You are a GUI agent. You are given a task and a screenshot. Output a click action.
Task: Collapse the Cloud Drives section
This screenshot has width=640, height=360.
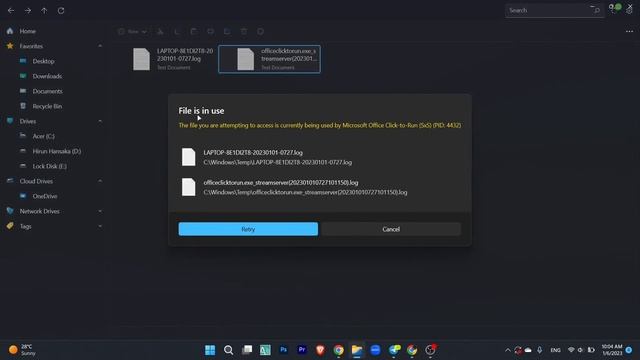100,181
